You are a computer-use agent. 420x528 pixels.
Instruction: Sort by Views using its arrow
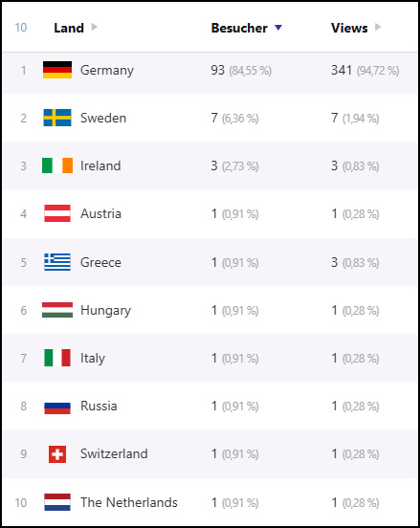click(378, 27)
